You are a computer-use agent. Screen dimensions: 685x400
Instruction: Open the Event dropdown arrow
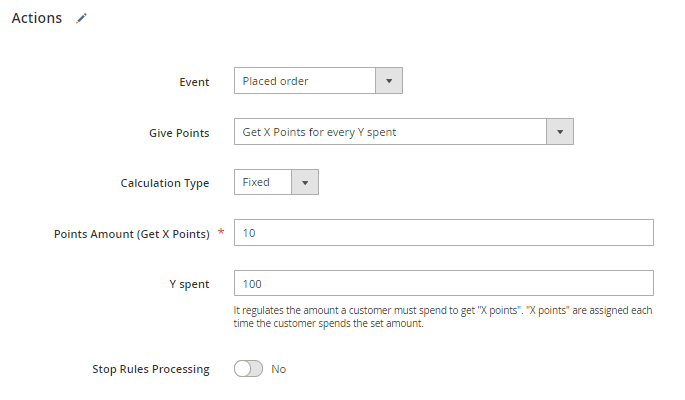(388, 81)
